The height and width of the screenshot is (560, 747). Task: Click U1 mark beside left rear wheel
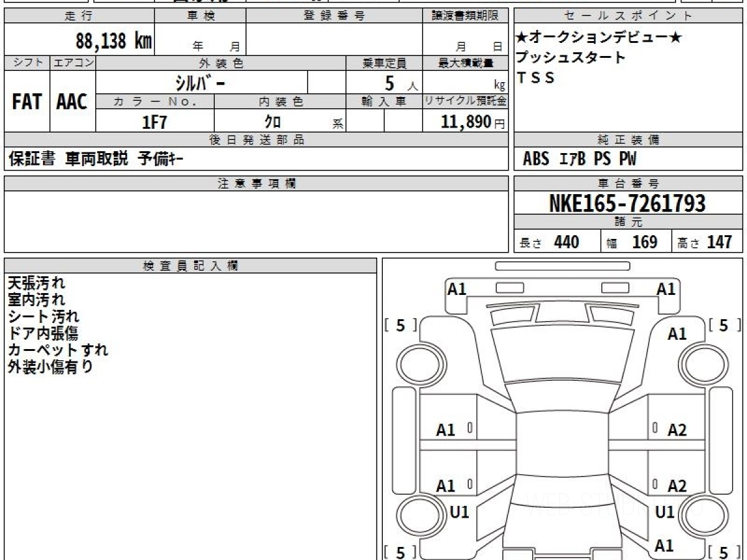coord(459,512)
